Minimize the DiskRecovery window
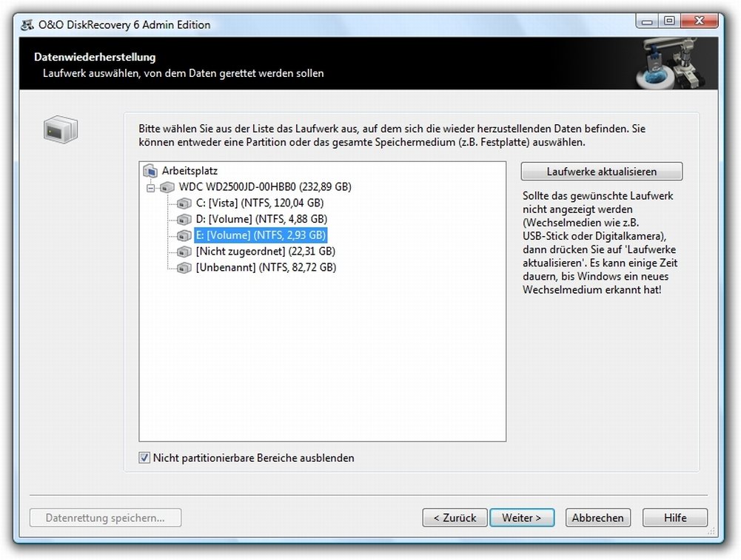The height and width of the screenshot is (560, 741). 648,21
